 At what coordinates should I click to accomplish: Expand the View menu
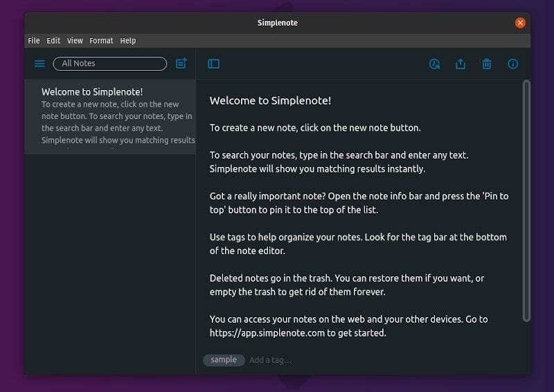[x=75, y=41]
